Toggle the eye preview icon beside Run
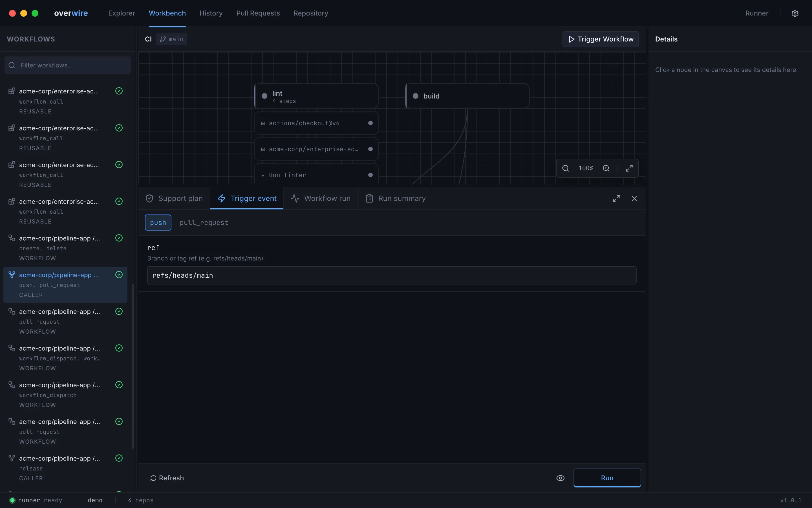The width and height of the screenshot is (812, 508). pos(560,478)
